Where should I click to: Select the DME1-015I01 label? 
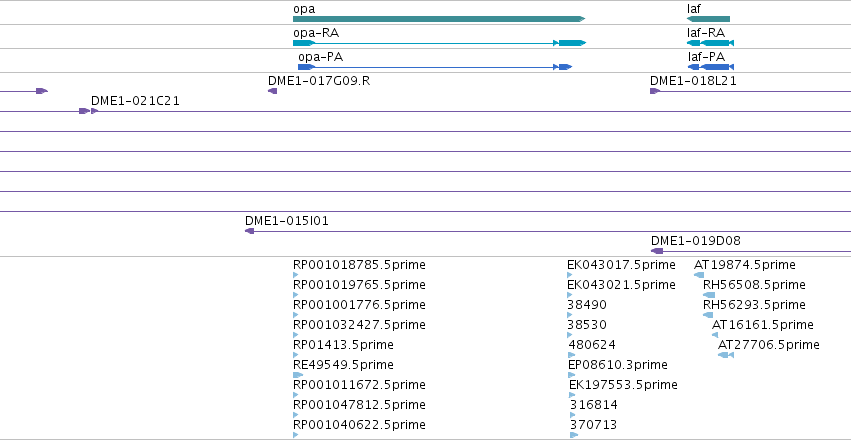coord(287,221)
